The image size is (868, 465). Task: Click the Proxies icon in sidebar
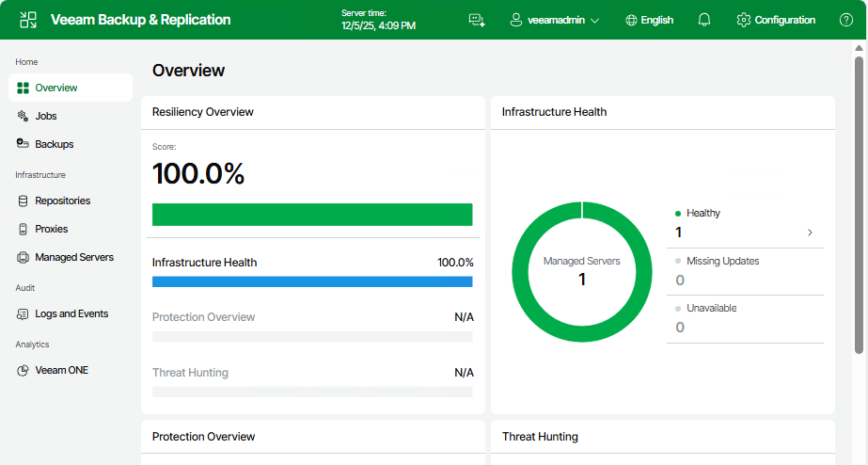[24, 229]
